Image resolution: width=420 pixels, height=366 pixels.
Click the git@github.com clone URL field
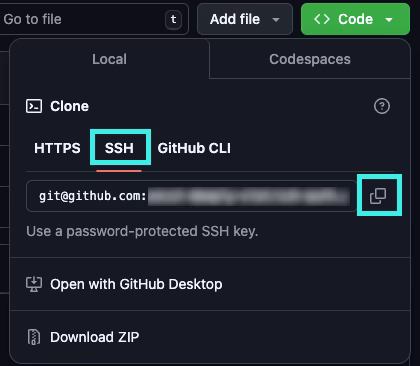click(x=191, y=196)
